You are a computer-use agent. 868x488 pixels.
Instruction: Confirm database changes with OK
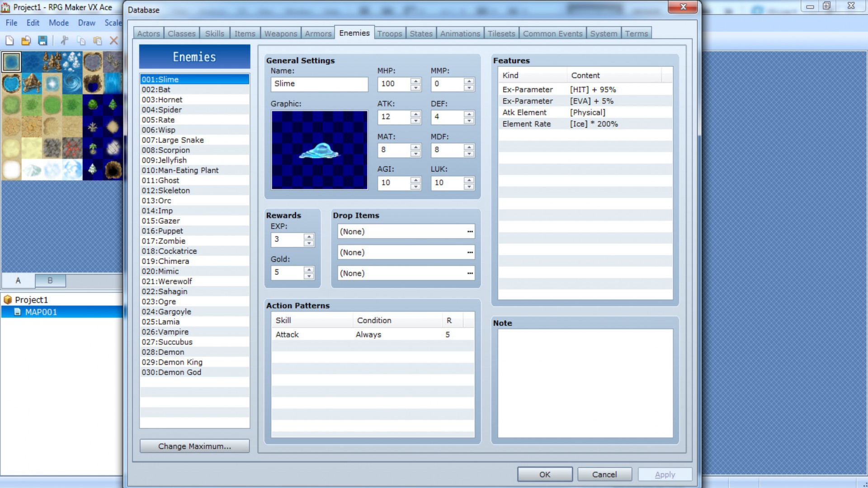544,474
